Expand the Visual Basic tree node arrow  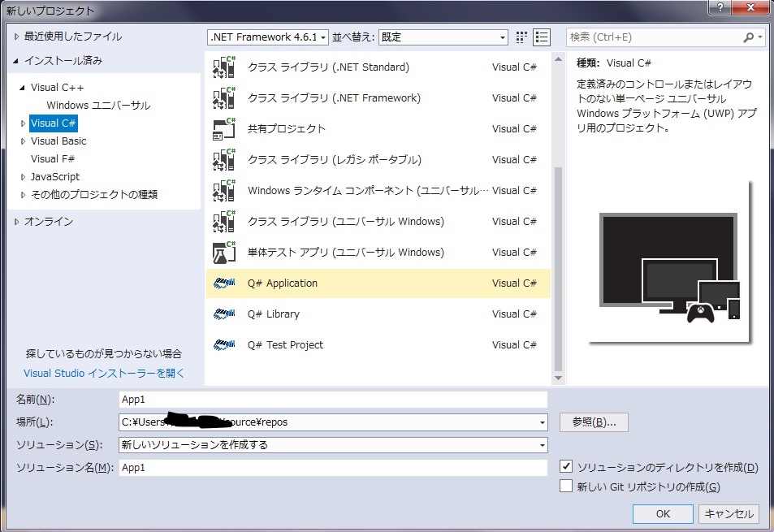[x=23, y=141]
